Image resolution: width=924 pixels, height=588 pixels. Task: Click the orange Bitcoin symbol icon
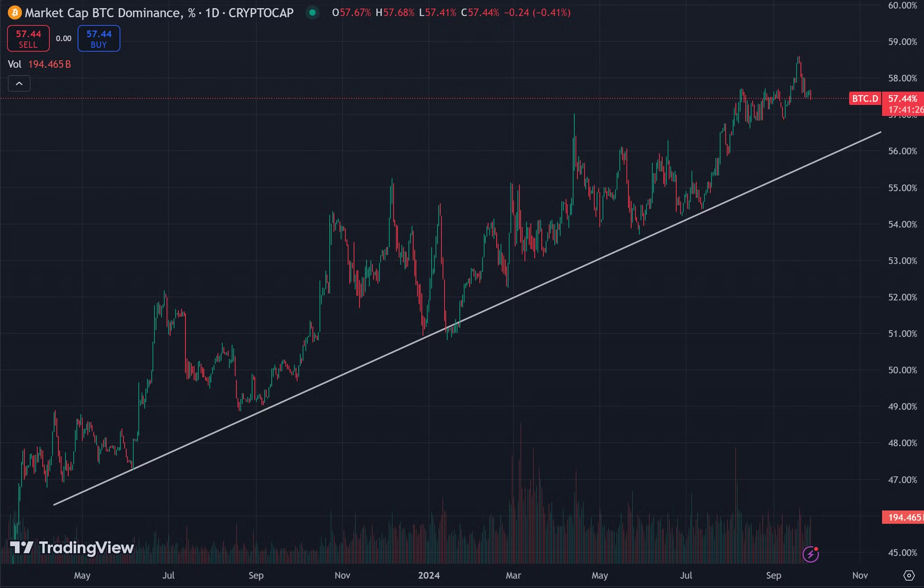point(15,13)
